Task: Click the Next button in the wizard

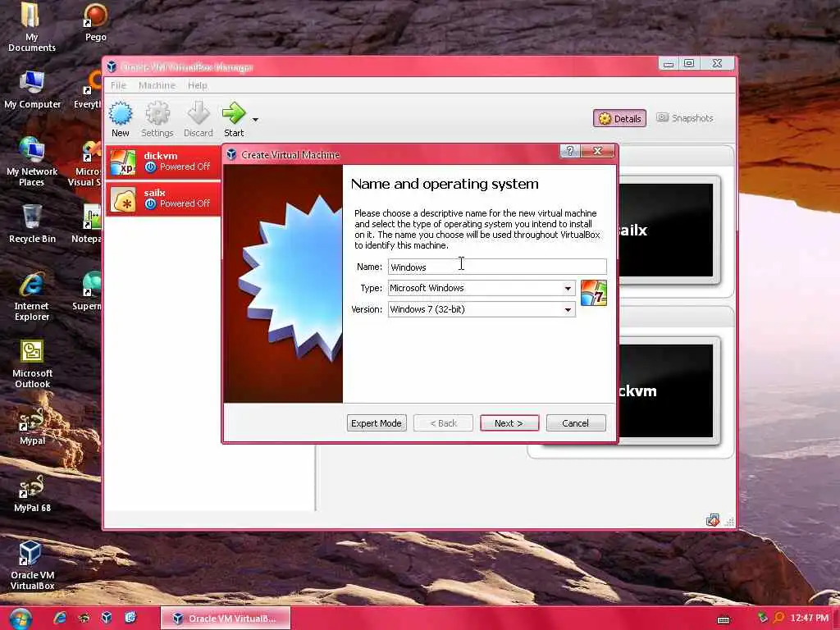Action: (x=509, y=423)
